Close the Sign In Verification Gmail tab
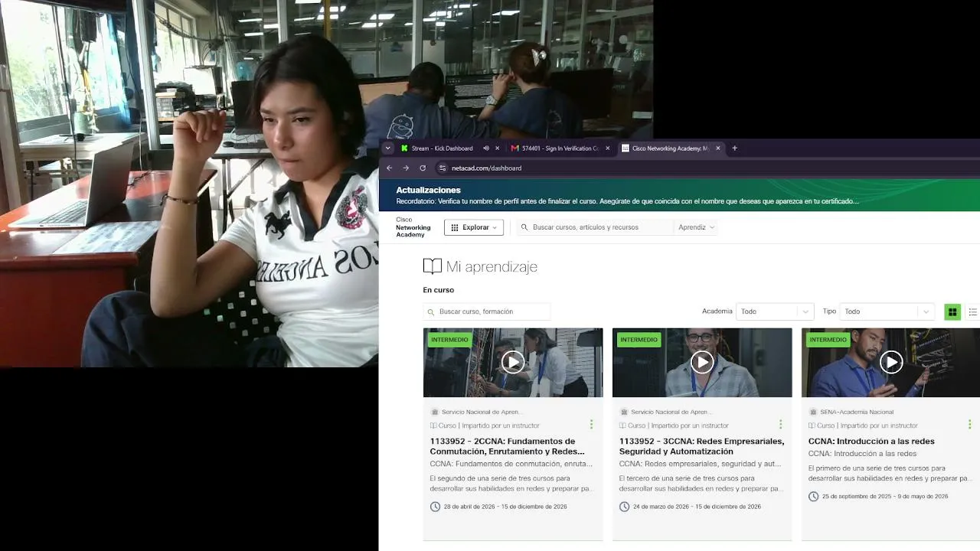The height and width of the screenshot is (551, 980). click(x=608, y=148)
